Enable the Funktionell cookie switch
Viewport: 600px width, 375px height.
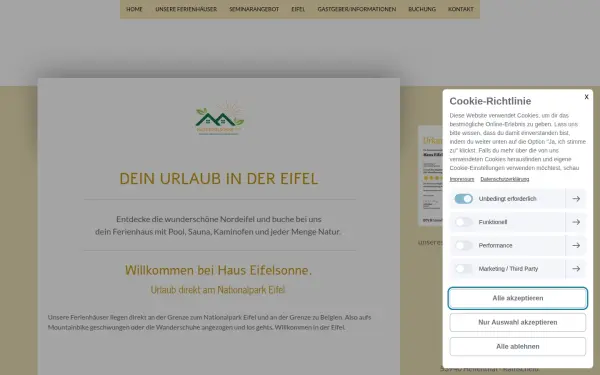click(x=463, y=222)
